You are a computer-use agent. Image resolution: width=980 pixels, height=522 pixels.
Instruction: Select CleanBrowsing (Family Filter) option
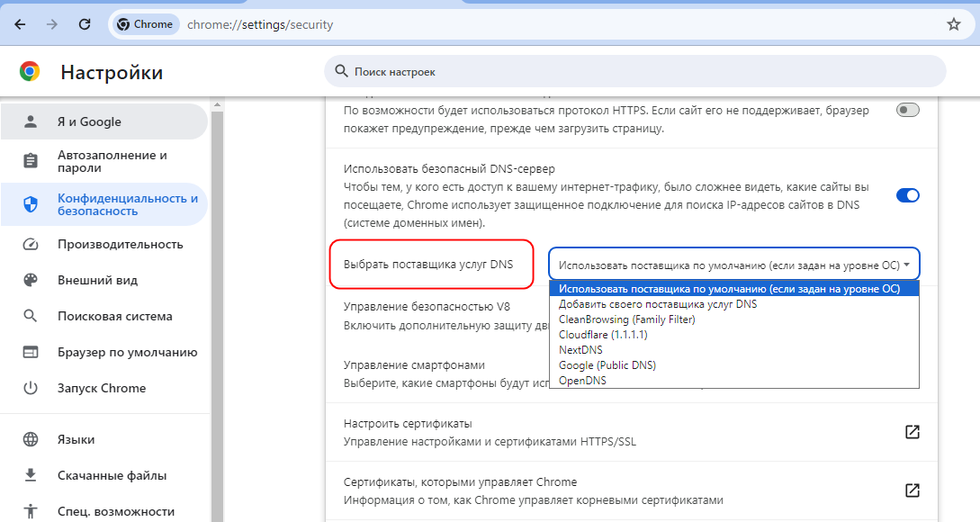[x=733, y=319]
